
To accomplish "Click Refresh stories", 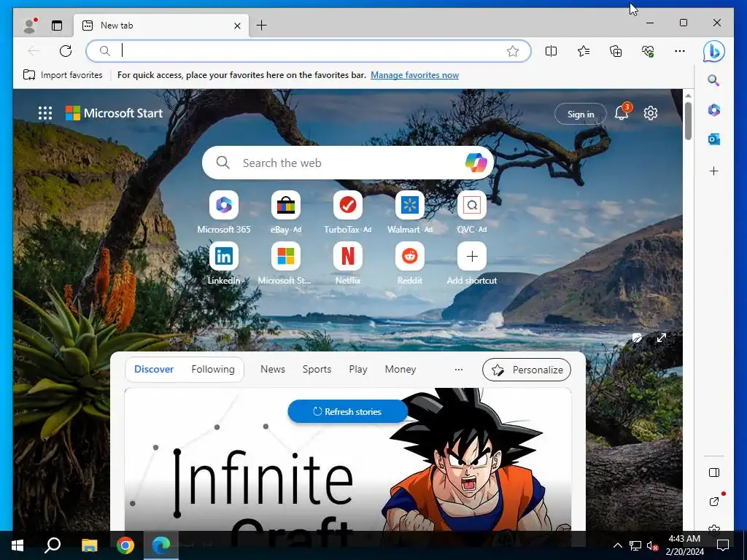I will [348, 411].
